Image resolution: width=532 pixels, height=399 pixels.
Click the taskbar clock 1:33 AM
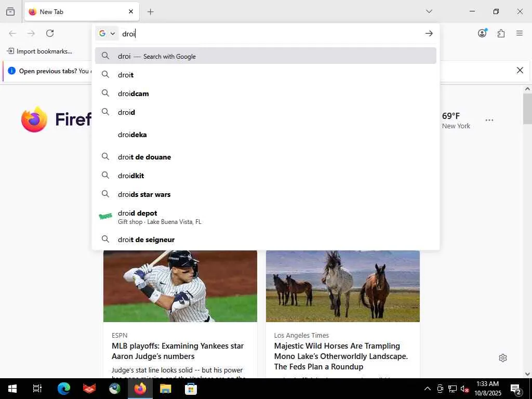click(487, 389)
